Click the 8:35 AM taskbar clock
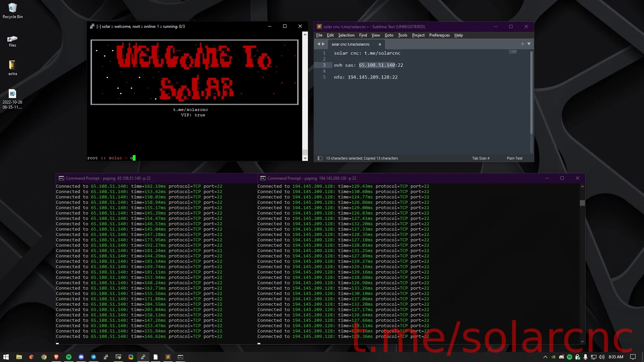 point(616,357)
